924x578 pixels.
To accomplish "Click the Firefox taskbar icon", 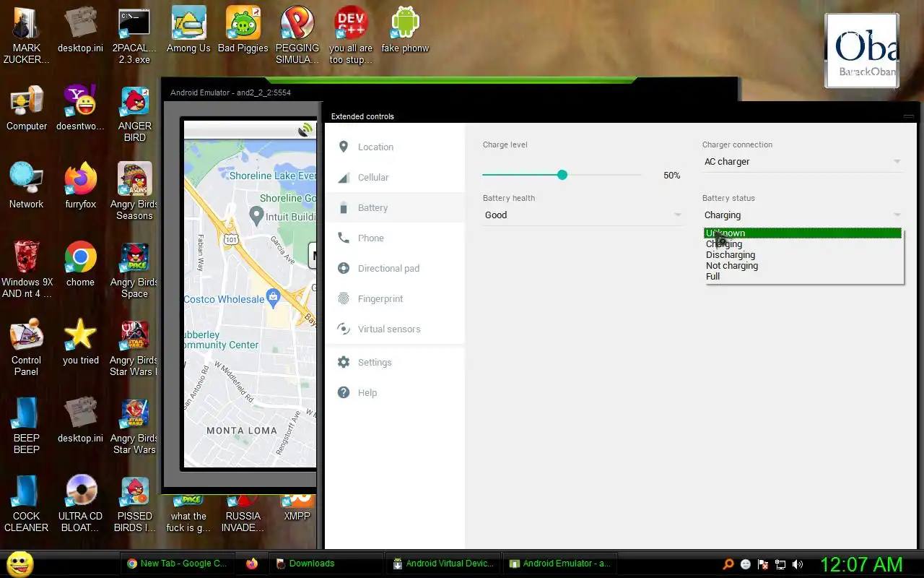I will point(251,564).
